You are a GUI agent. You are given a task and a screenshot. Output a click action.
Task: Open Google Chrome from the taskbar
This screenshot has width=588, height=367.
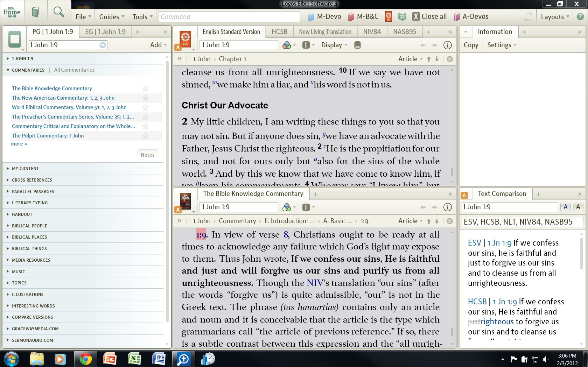click(85, 359)
